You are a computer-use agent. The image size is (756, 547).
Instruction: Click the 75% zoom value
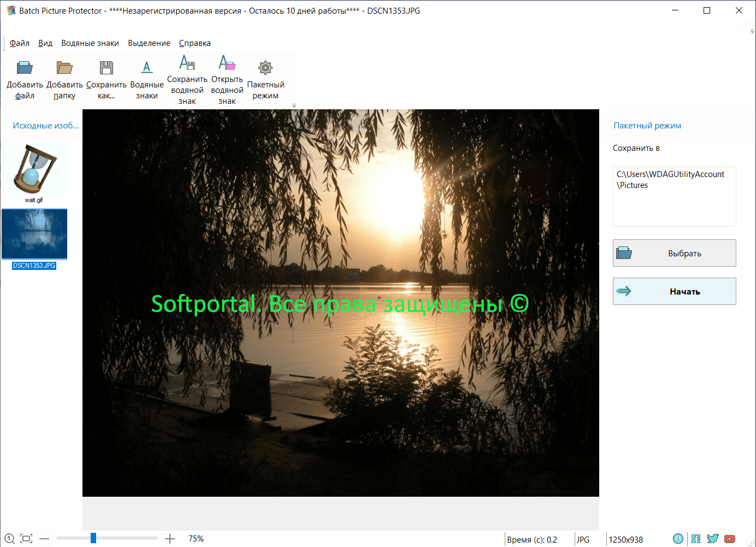coord(196,539)
